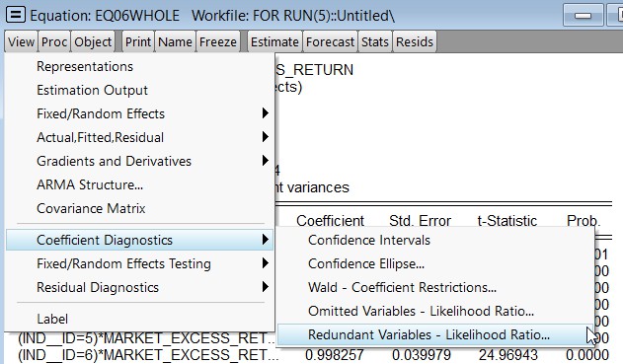This screenshot has width=623, height=364.
Task: Expand arrow beside Fixed/Random Effects Testing
Action: point(266,263)
